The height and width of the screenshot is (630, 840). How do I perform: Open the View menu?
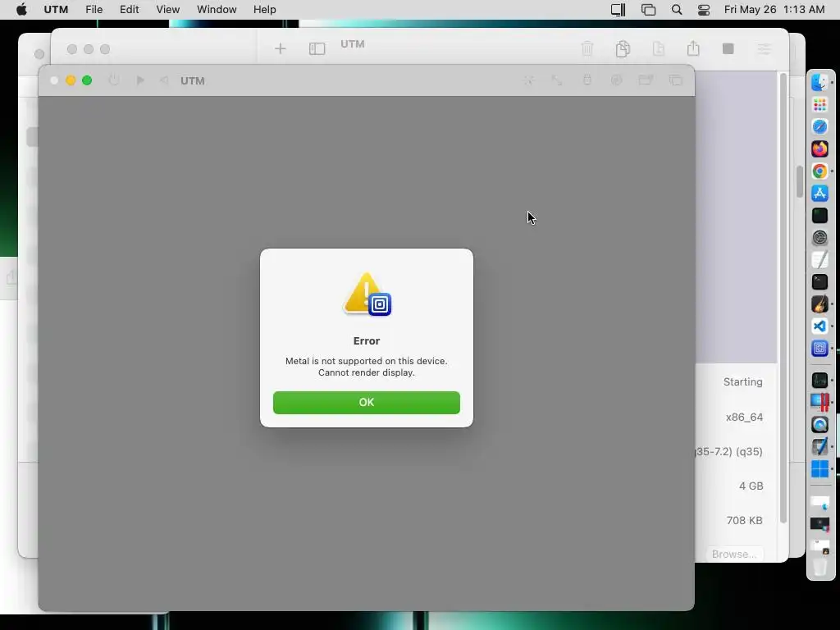167,10
